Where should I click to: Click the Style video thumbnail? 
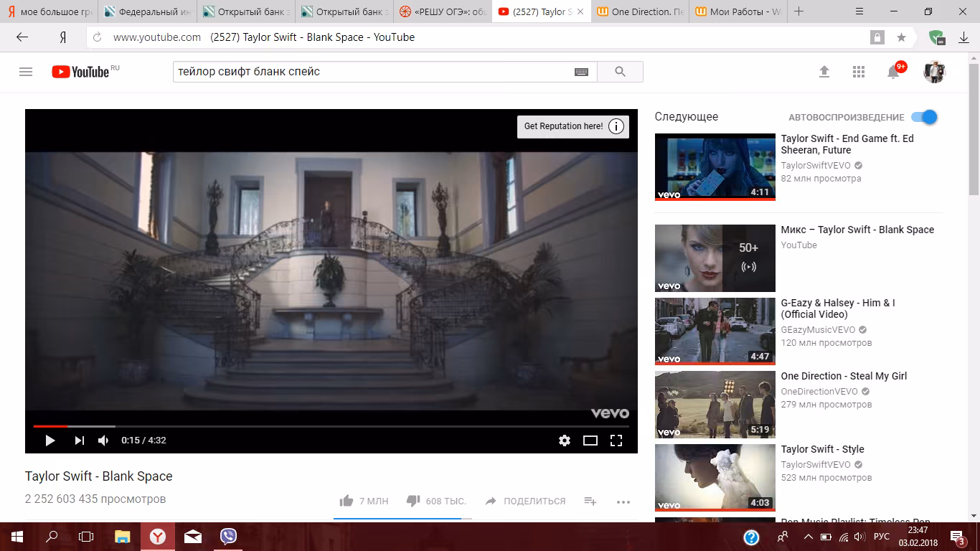coord(715,478)
